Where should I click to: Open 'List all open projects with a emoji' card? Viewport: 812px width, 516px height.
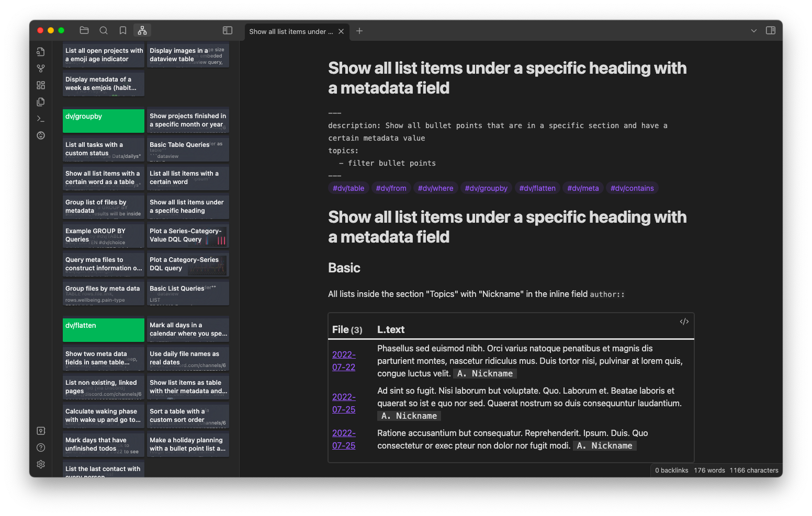104,55
